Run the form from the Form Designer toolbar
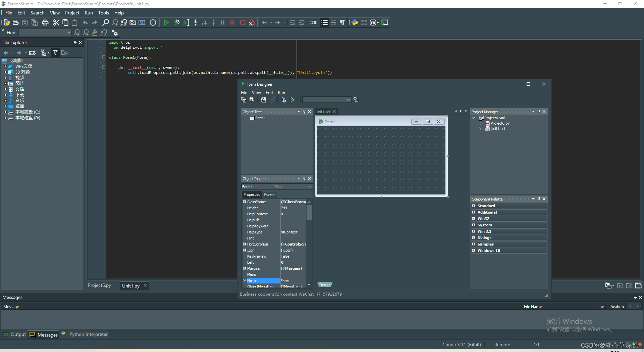The height and width of the screenshot is (352, 644). (x=292, y=100)
